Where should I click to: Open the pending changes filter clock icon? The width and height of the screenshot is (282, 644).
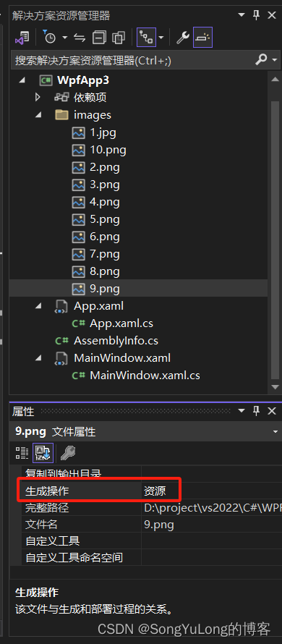[49, 38]
